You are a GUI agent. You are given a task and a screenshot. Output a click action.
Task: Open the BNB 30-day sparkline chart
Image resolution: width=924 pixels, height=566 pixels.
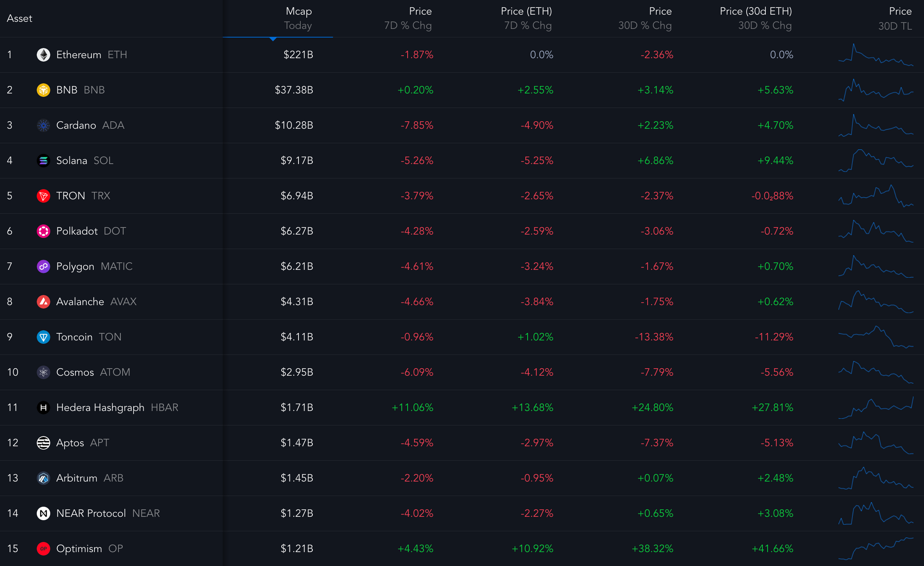[876, 90]
